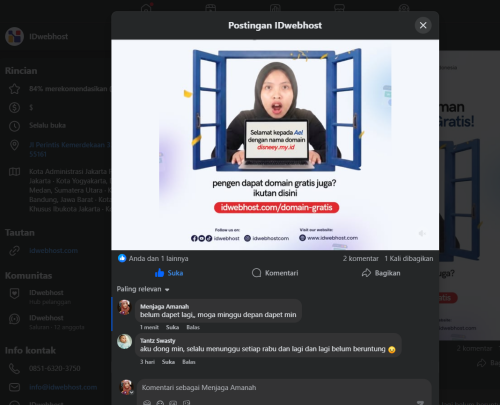
Task: Open the GIF icon below the comment box
Action: tap(186, 403)
